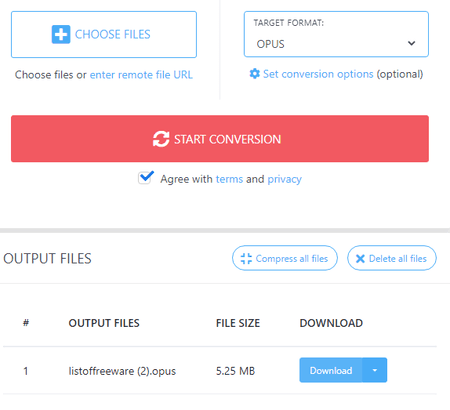Click the gear icon beside conversion options
The image size is (450, 410).
[255, 74]
